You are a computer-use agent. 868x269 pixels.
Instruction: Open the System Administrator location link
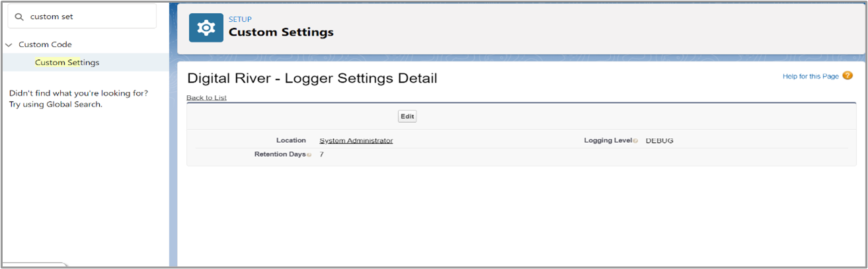(356, 141)
